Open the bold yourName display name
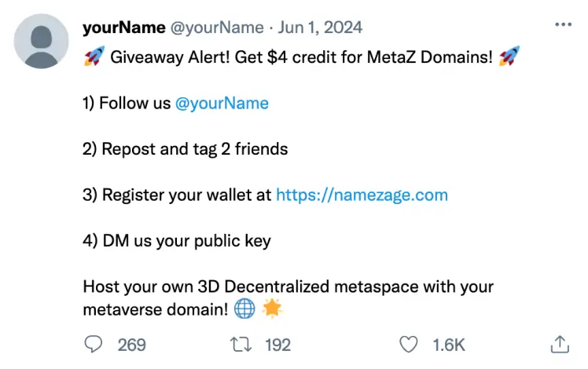Viewport: 588px width, 369px height. pyautogui.click(x=123, y=27)
